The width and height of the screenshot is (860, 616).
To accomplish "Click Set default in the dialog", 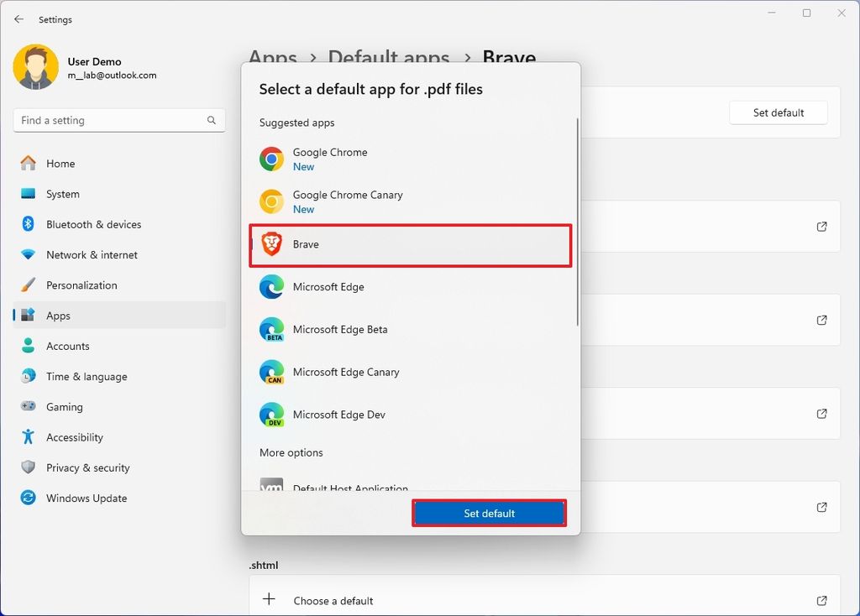I will click(490, 513).
